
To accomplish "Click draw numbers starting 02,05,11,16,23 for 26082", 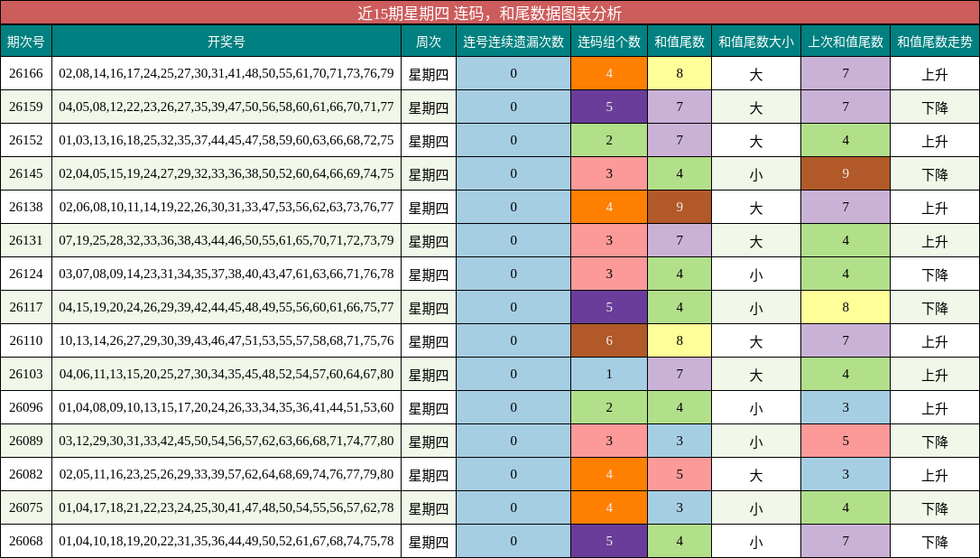I will [x=227, y=474].
